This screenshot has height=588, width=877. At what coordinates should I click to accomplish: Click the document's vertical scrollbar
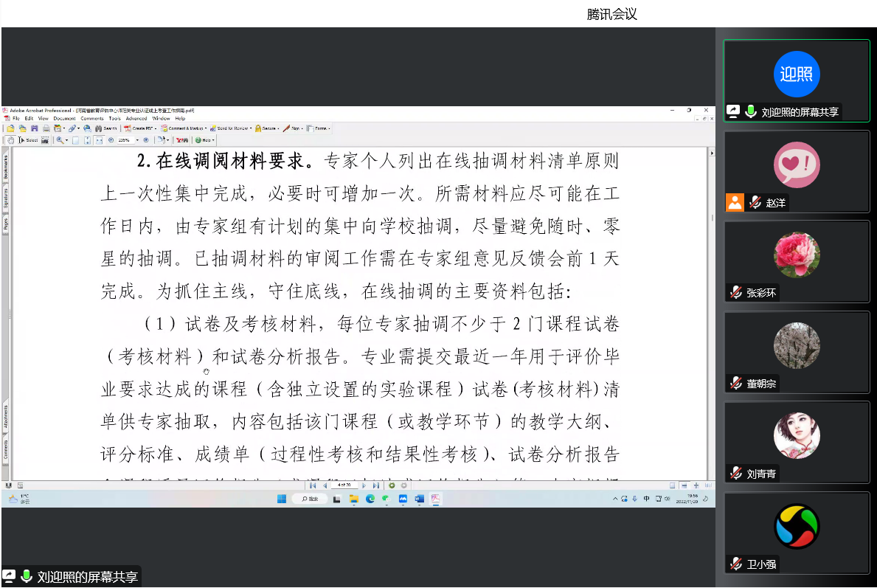pos(711,295)
